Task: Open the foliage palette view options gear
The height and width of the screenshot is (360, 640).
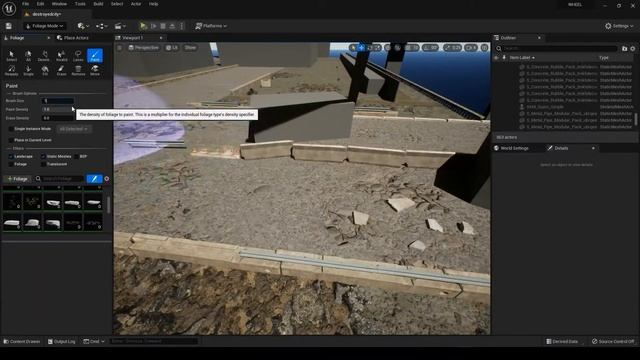Action: tap(107, 179)
